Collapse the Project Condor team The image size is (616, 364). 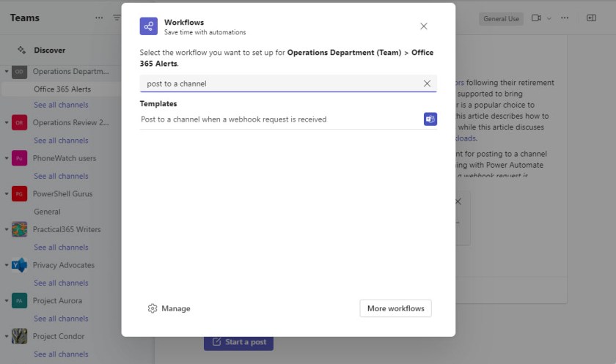click(7, 337)
